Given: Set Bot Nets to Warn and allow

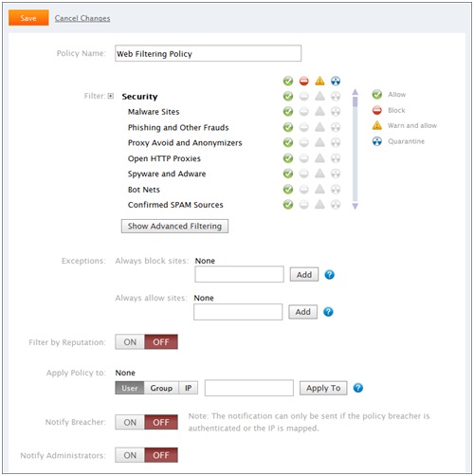Looking at the screenshot, I should 319,190.
